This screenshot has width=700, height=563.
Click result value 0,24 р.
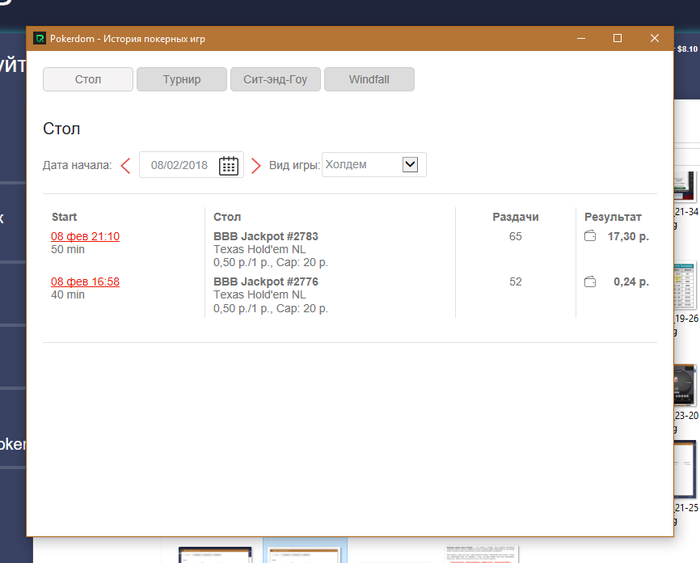[631, 282]
